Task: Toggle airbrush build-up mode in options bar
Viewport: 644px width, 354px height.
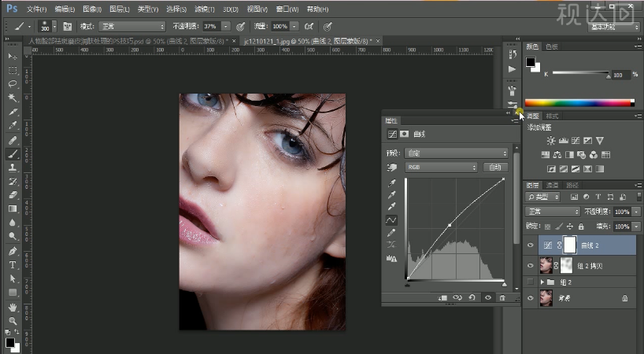Action: coord(309,27)
